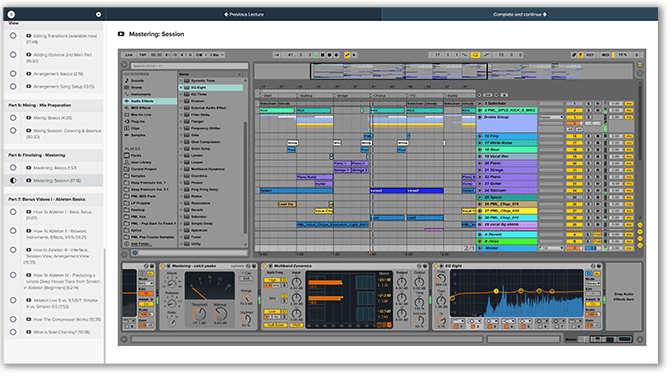The height and width of the screenshot is (378, 672).
Task: Toggle the yellow arrangement Loop switch
Action: (475, 55)
